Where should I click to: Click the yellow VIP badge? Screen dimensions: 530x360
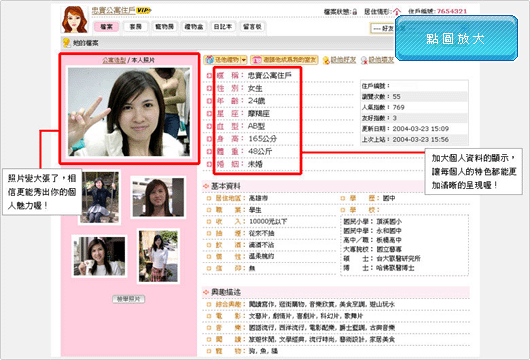tap(144, 10)
